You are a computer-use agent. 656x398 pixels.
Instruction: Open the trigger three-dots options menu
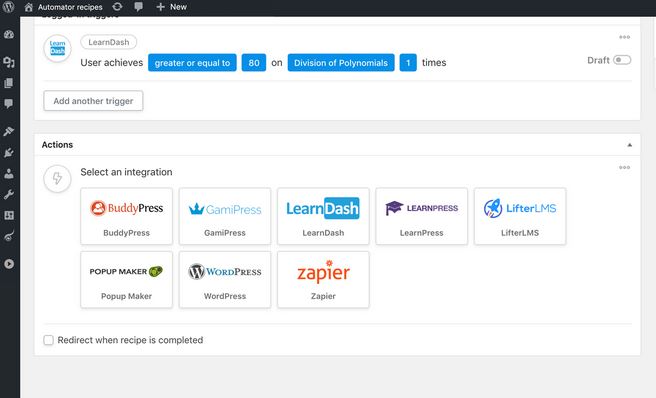click(624, 37)
